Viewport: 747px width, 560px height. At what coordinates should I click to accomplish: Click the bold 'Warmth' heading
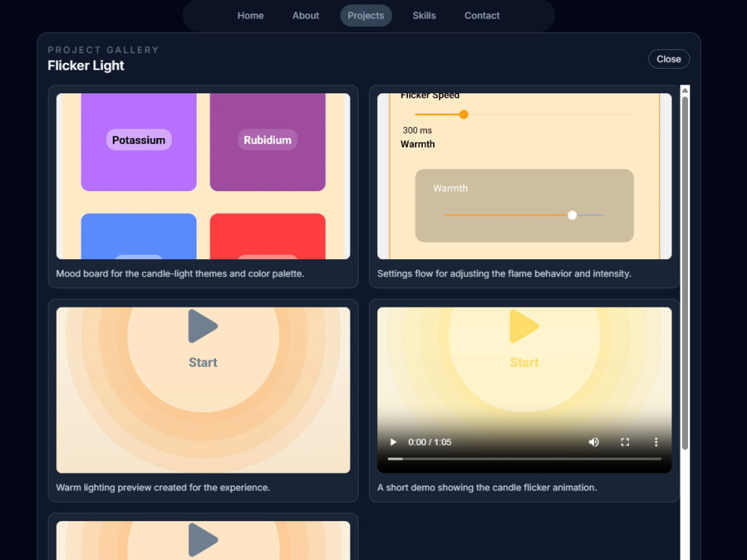pyautogui.click(x=418, y=144)
